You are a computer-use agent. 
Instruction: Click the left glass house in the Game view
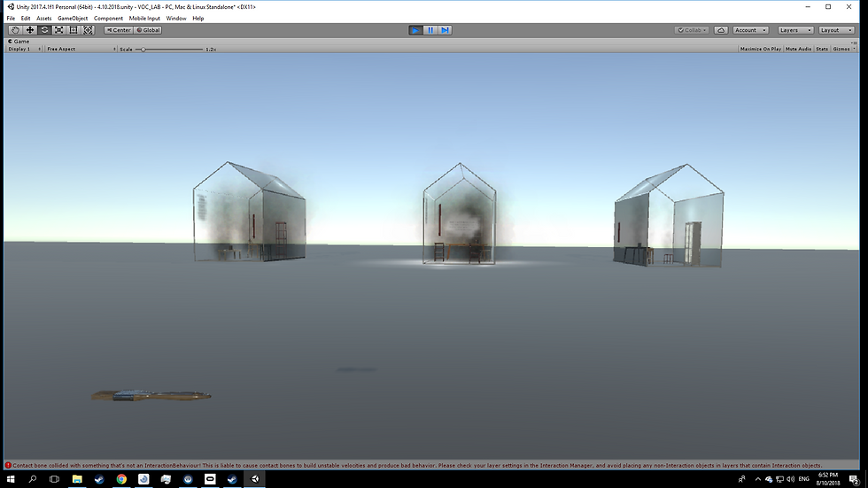tap(249, 212)
